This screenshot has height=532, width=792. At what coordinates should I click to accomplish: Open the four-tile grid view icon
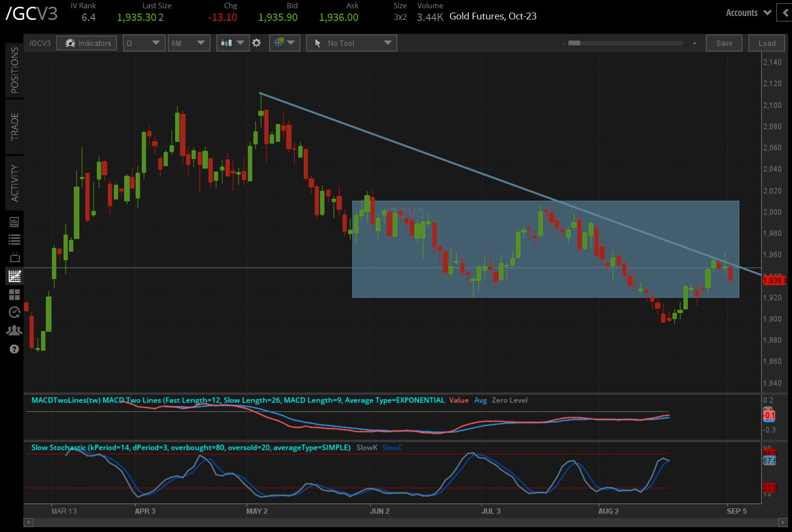[15, 295]
